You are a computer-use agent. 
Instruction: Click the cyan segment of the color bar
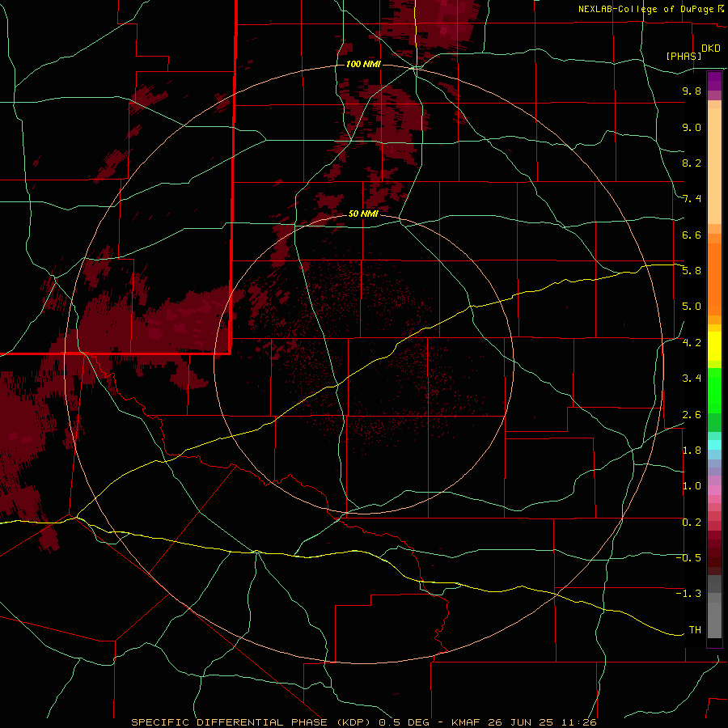714,445
